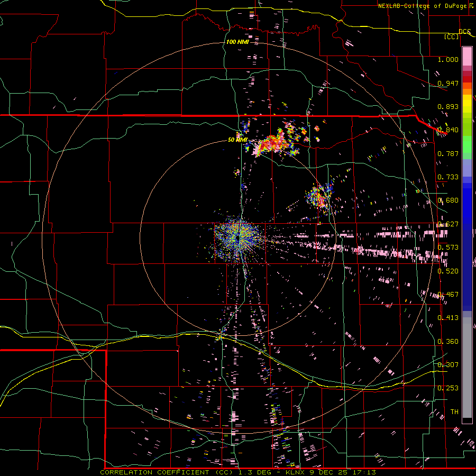Click the "0.413" value on the color scale

tap(448, 318)
